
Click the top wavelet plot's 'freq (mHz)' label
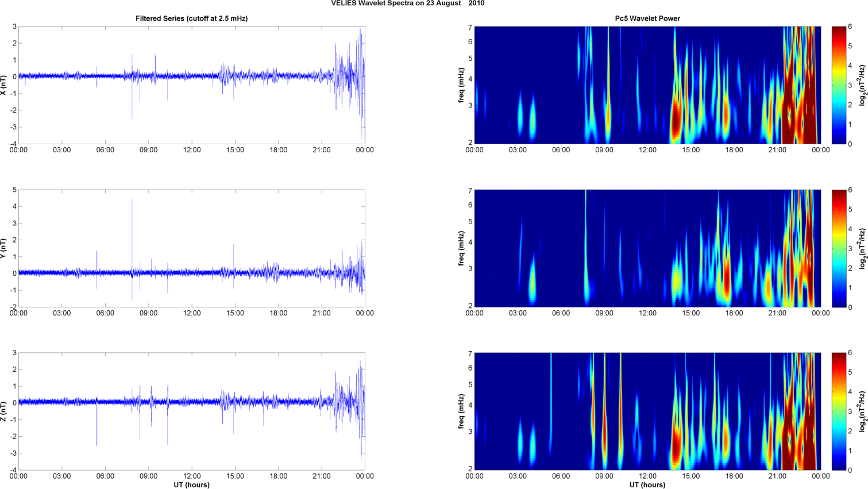461,85
